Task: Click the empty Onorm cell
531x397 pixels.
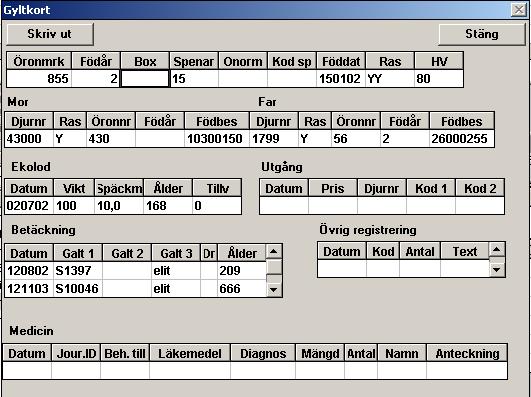Action: pyautogui.click(x=243, y=79)
